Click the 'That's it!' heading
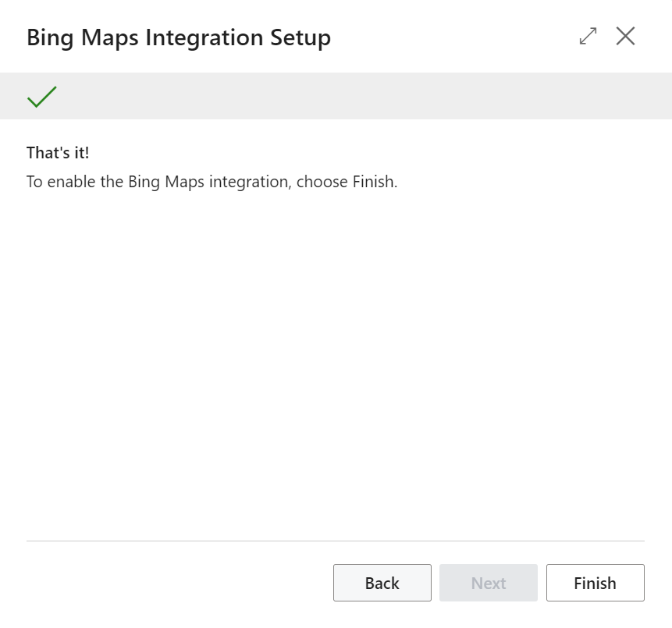672x628 pixels. (58, 153)
